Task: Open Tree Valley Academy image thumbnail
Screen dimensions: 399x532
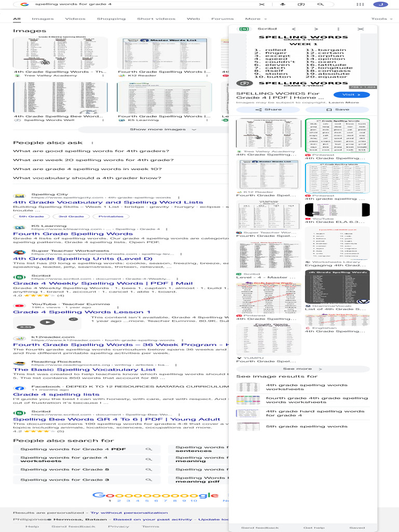Action: [60, 53]
